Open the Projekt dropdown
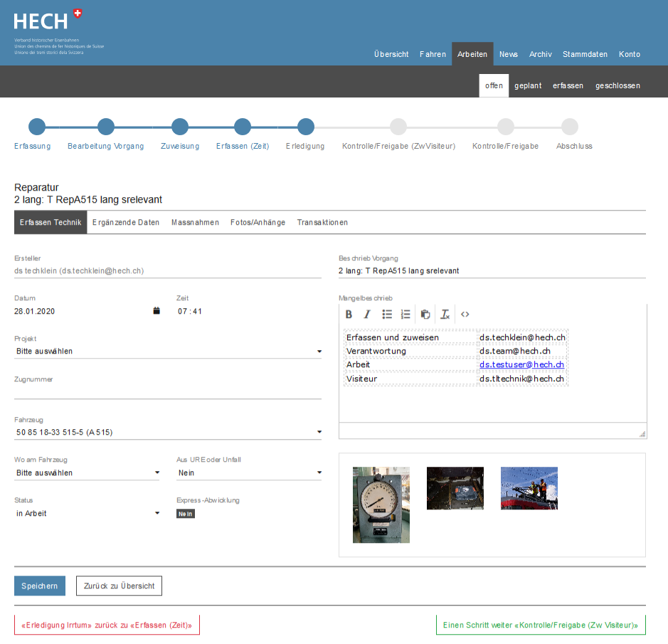Image resolution: width=668 pixels, height=644 pixels. [x=168, y=351]
